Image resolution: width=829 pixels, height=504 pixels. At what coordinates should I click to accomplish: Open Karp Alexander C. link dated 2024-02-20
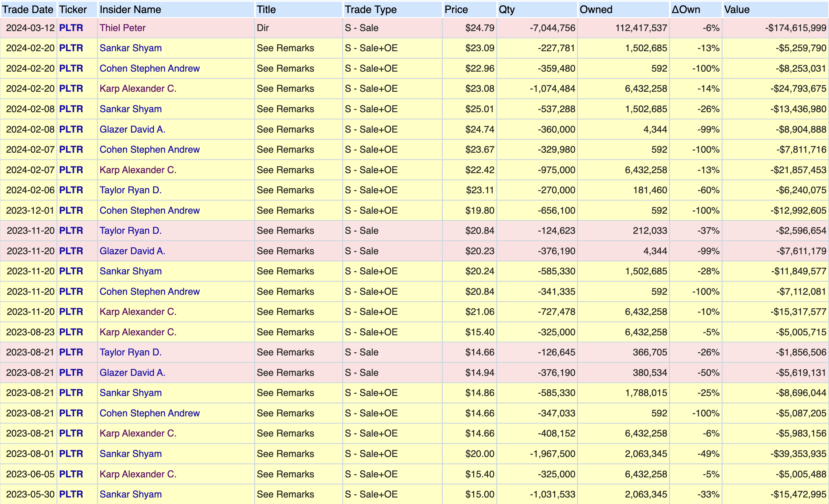[138, 89]
